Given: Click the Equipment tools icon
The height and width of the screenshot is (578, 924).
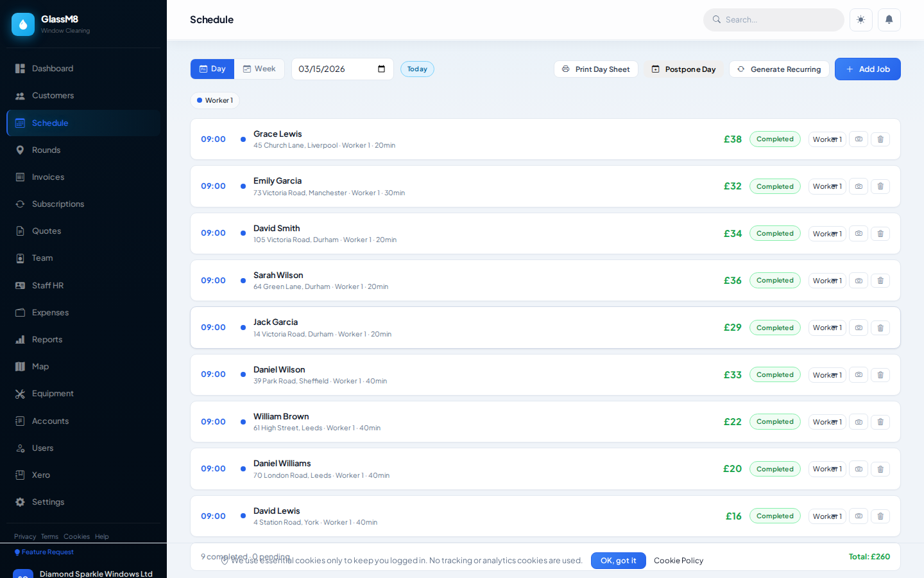Looking at the screenshot, I should click(20, 394).
